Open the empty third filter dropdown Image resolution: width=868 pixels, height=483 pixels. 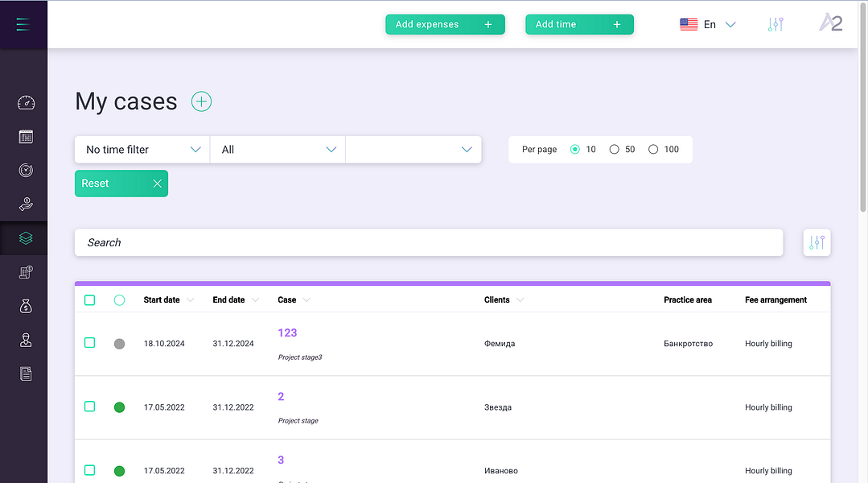(x=413, y=150)
